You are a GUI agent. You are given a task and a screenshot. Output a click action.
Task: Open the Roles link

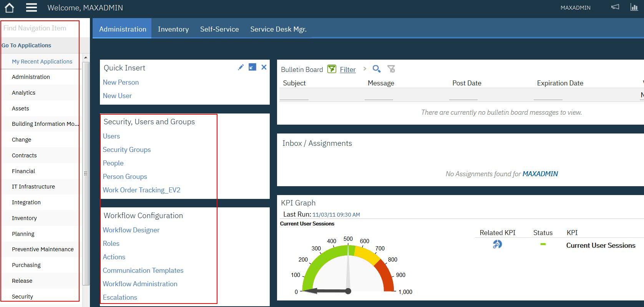111,244
